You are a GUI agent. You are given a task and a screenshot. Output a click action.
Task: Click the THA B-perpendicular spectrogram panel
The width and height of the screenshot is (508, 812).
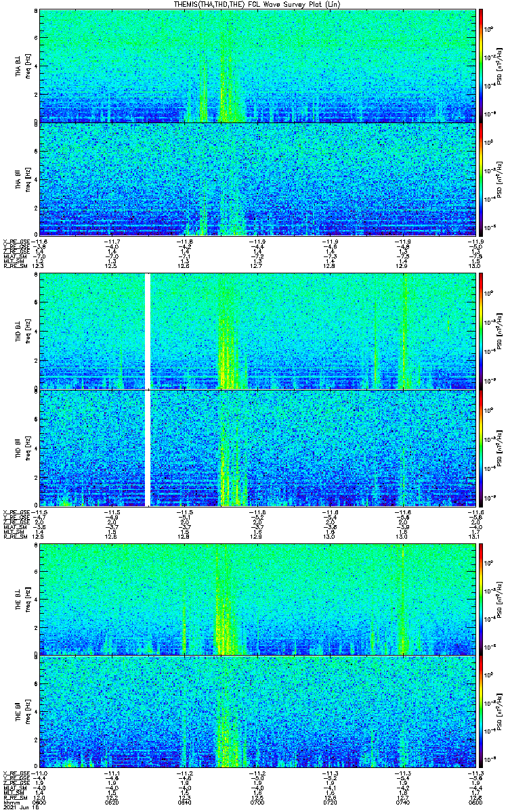(257, 66)
